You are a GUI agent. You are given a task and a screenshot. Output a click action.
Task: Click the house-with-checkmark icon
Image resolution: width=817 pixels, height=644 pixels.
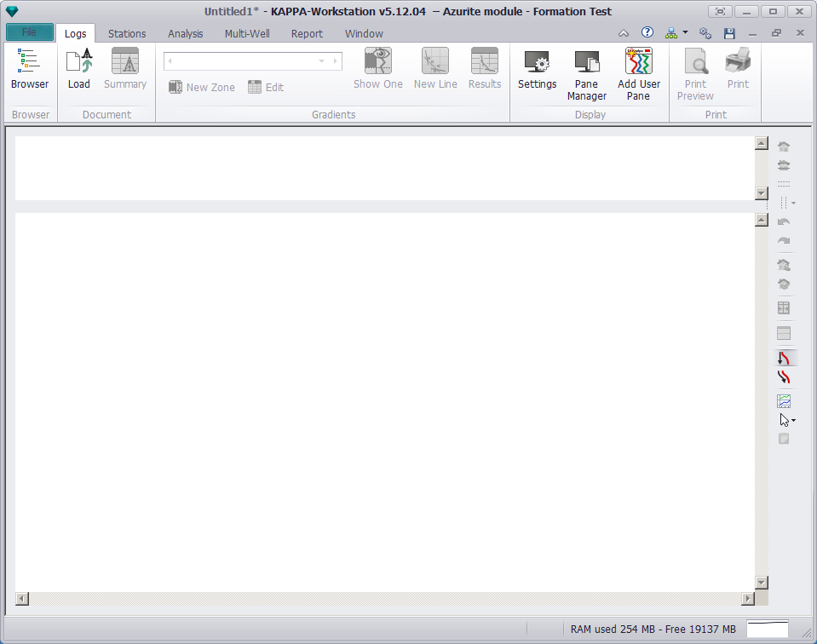pyautogui.click(x=784, y=285)
